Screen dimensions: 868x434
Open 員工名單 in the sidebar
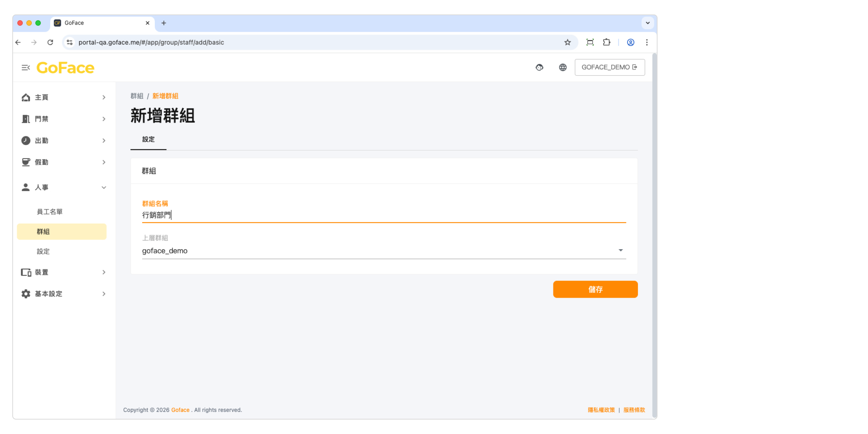(50, 212)
